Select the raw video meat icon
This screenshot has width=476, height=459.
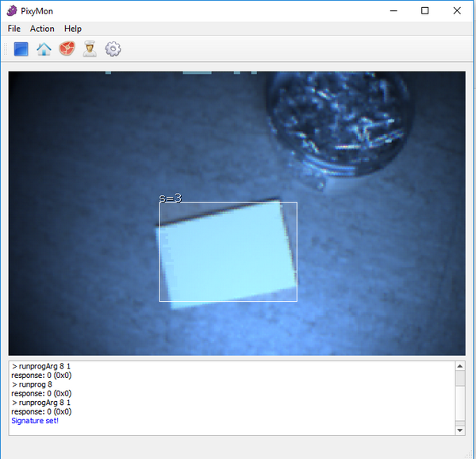[67, 48]
